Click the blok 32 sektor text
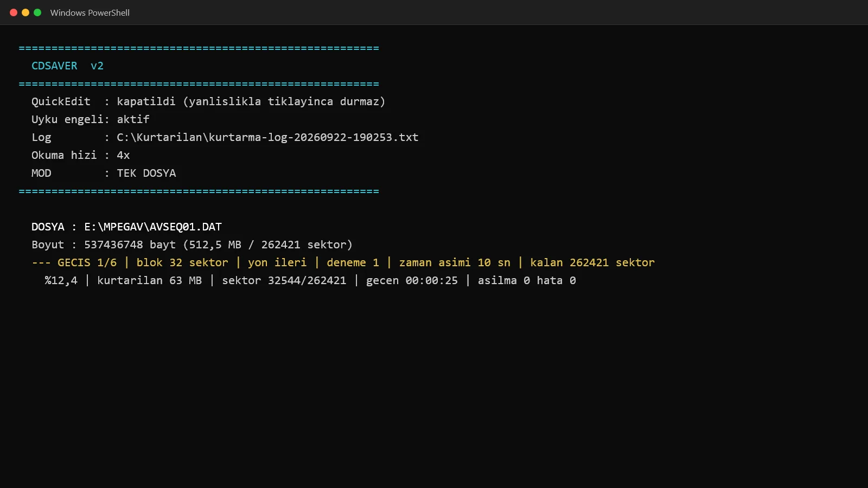The image size is (868, 488). 182,262
